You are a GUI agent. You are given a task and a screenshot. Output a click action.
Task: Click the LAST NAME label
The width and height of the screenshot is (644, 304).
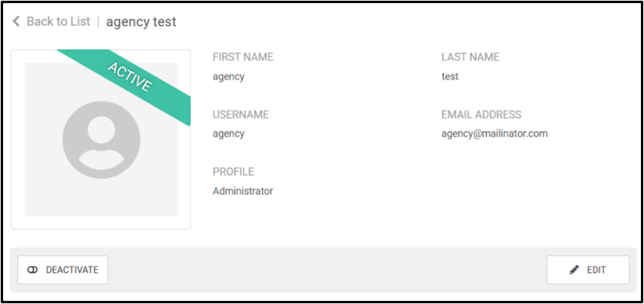click(x=470, y=57)
